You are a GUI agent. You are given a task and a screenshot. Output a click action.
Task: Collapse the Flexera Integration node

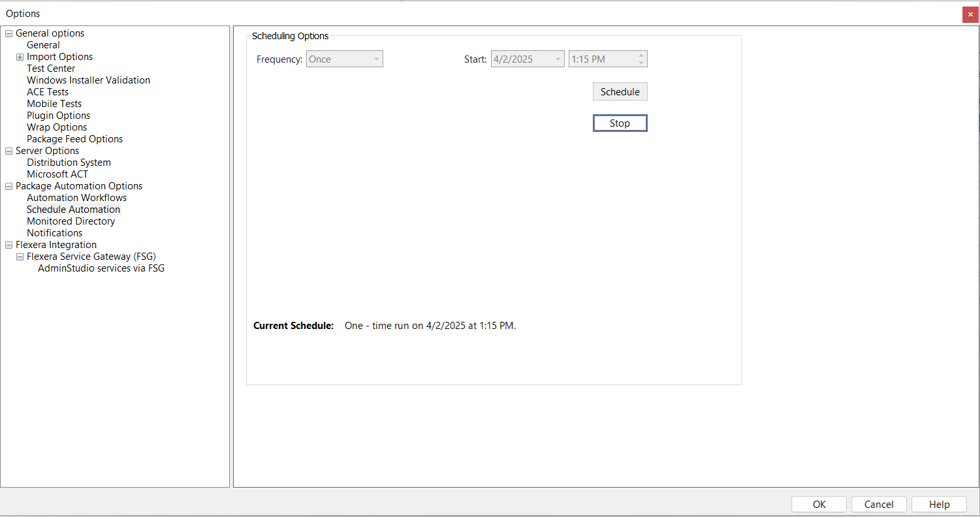pyautogui.click(x=9, y=245)
